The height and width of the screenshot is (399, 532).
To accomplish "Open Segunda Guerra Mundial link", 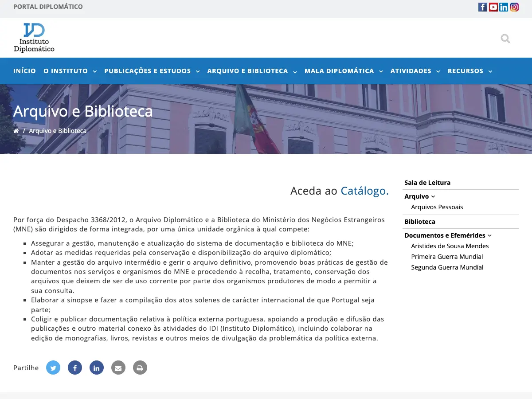I will 447,267.
